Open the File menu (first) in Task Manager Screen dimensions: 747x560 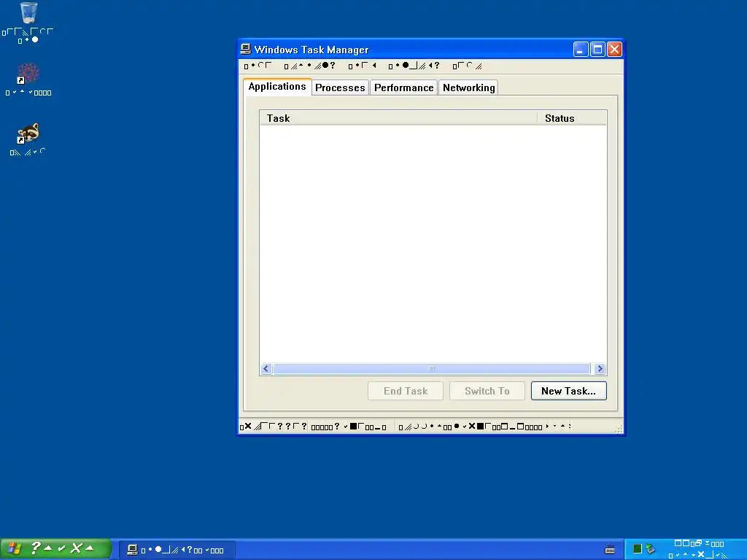[x=258, y=66]
